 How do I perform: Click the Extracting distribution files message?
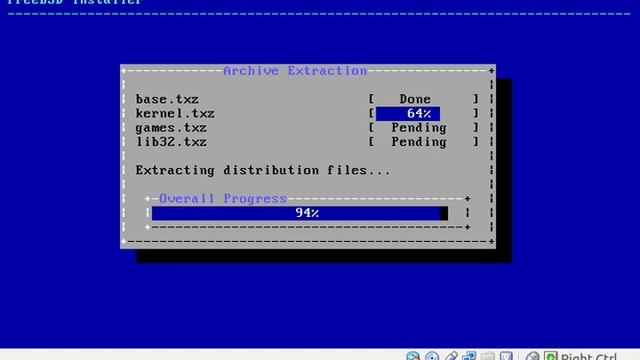click(263, 170)
